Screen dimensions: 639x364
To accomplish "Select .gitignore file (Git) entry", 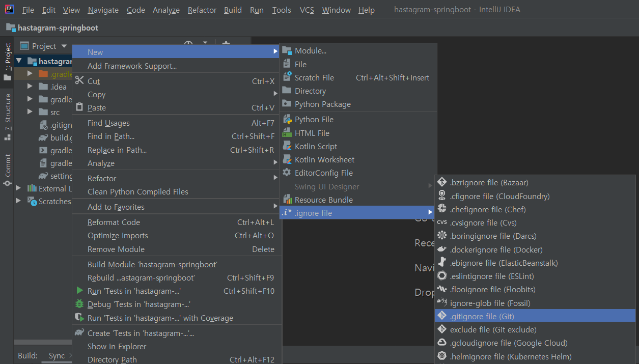I will 535,316.
